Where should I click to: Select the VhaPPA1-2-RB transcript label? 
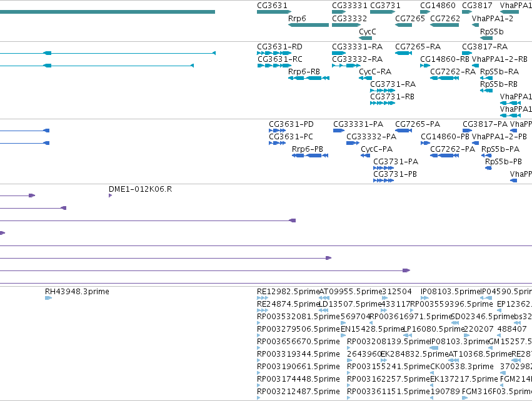pyautogui.click(x=499, y=59)
